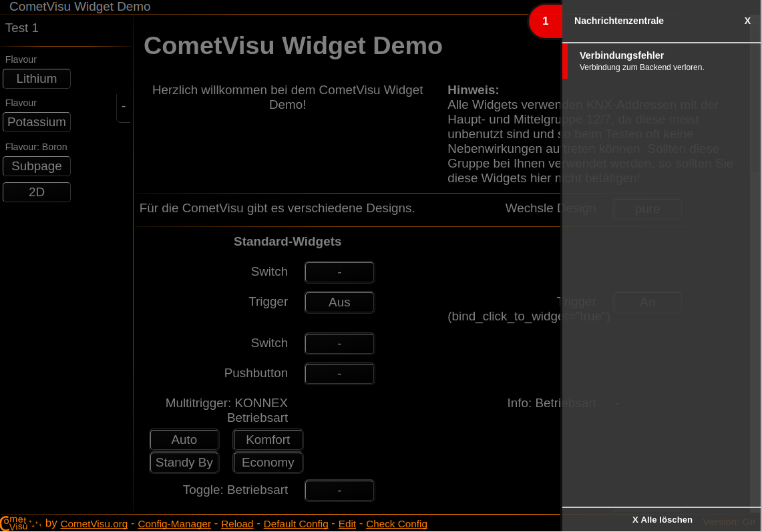
Task: Open the 2D page button
Action: (x=37, y=192)
